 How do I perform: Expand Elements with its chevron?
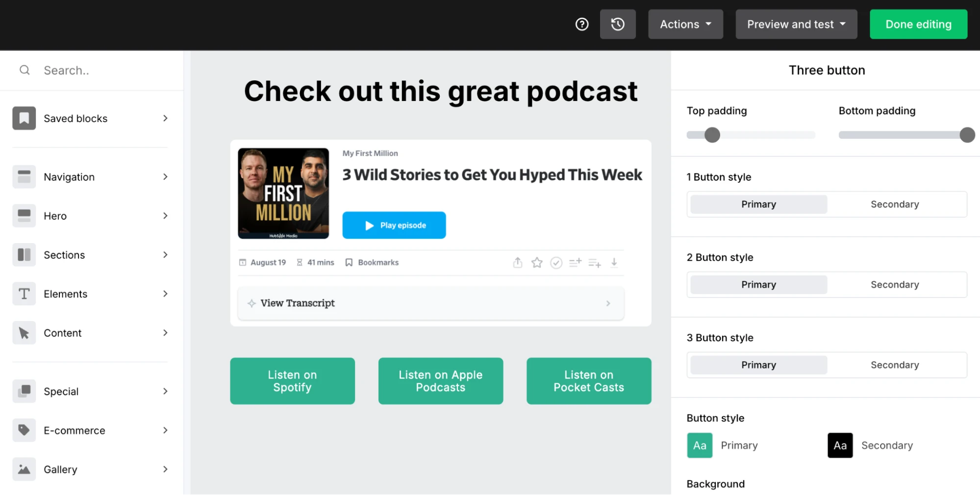[x=165, y=294]
